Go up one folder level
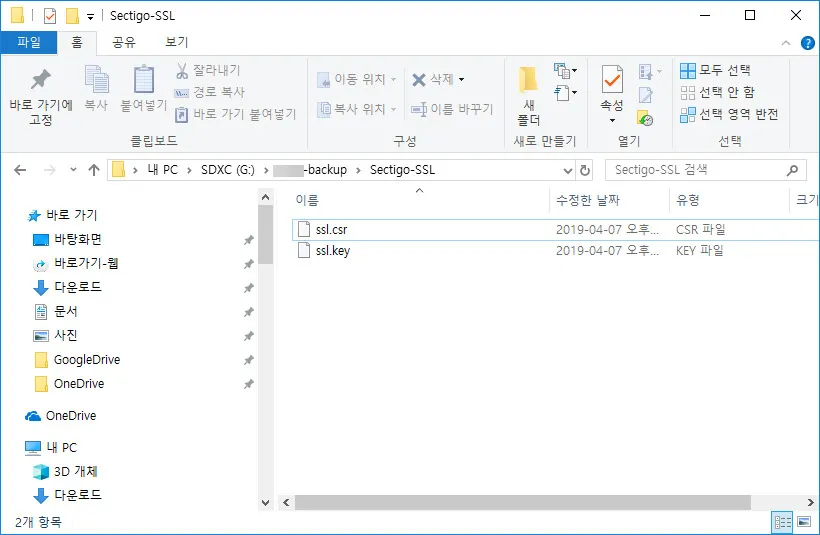Viewport: 820px width, 535px height. (94, 170)
